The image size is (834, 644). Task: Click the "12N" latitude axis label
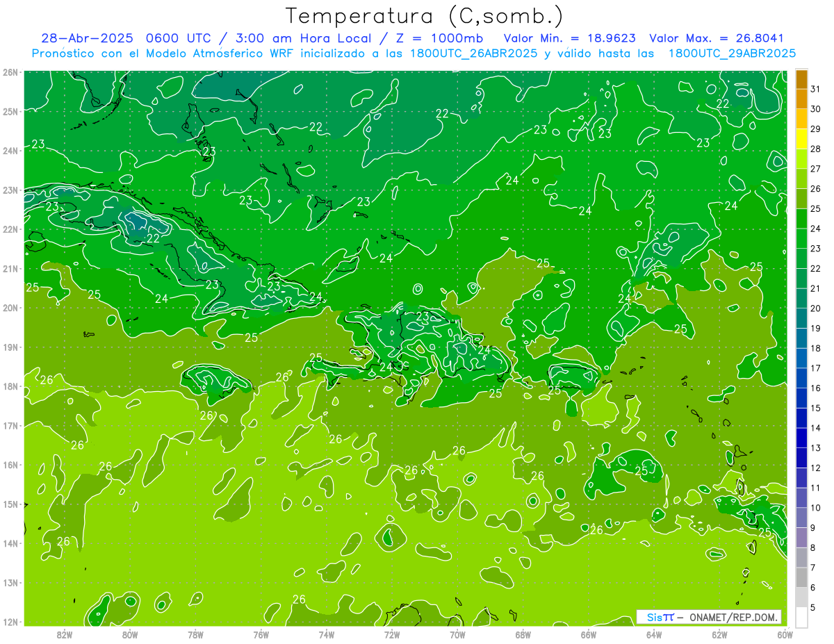[10, 622]
